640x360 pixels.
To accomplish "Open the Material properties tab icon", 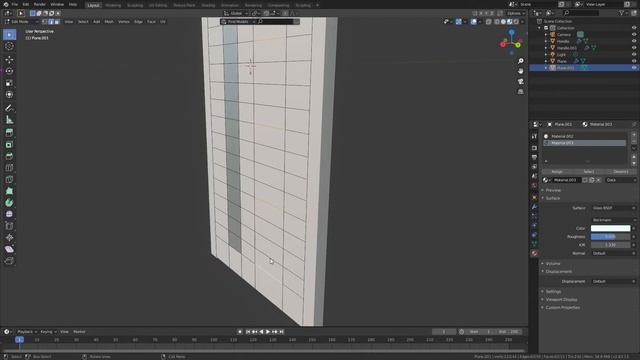I will pos(534,253).
